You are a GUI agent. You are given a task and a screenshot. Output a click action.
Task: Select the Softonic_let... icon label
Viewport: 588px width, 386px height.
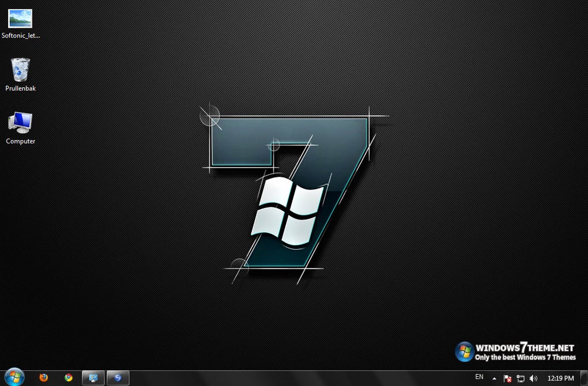[21, 36]
